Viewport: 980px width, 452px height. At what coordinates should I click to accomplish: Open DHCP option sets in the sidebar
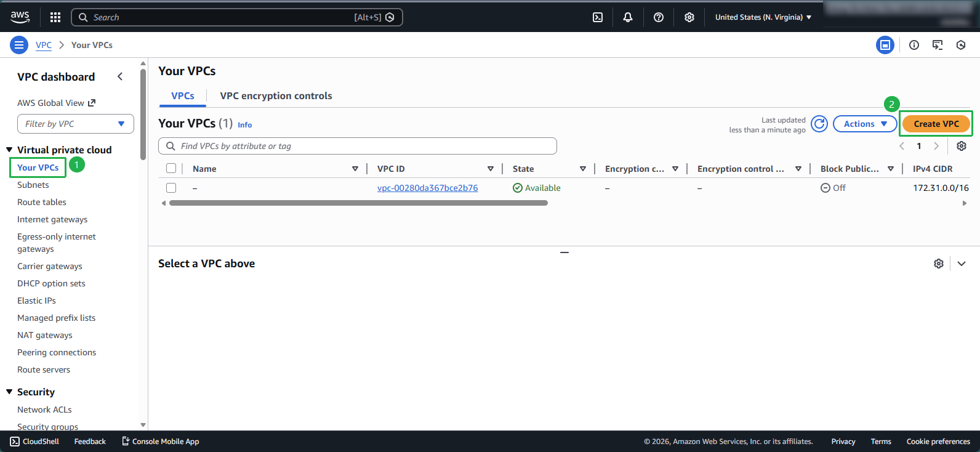tap(51, 283)
